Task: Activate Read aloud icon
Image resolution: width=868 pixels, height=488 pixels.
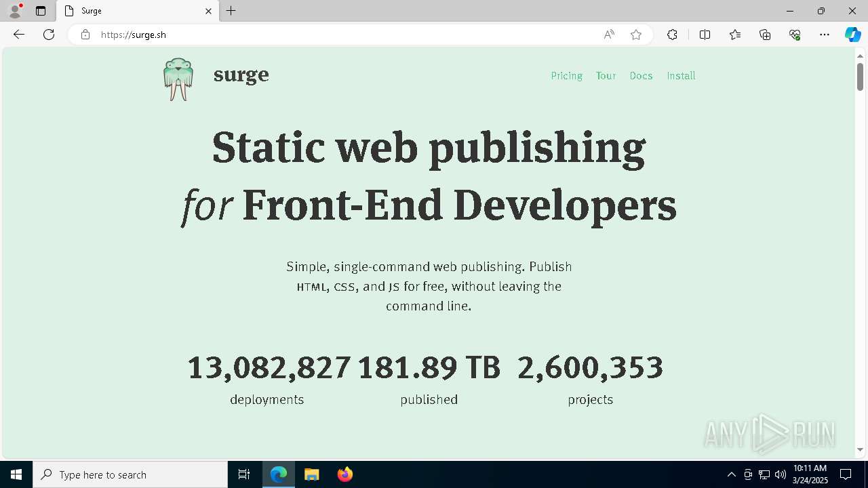Action: [x=609, y=35]
